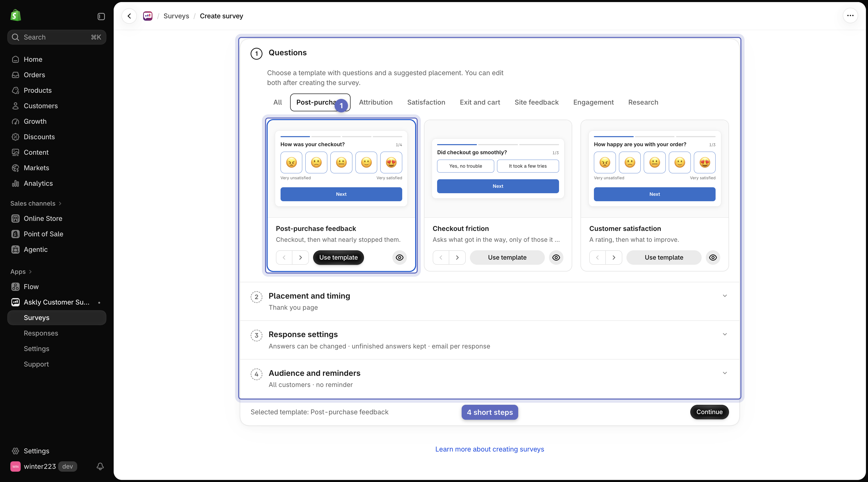Open Analytics in the sidebar

point(57,183)
